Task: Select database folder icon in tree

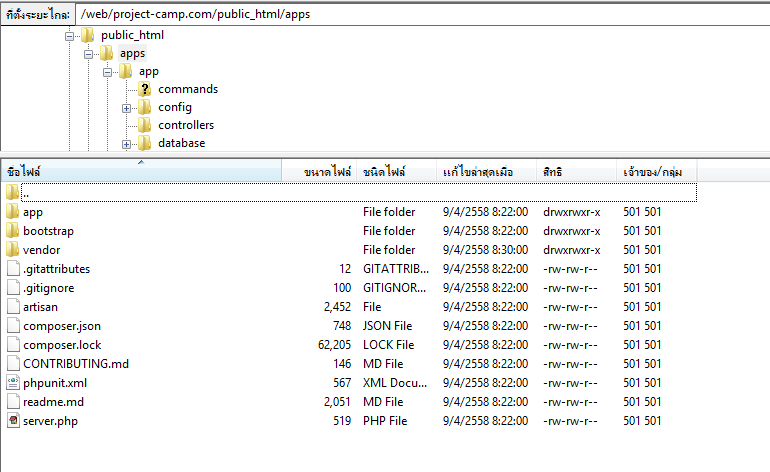Action: pos(144,143)
